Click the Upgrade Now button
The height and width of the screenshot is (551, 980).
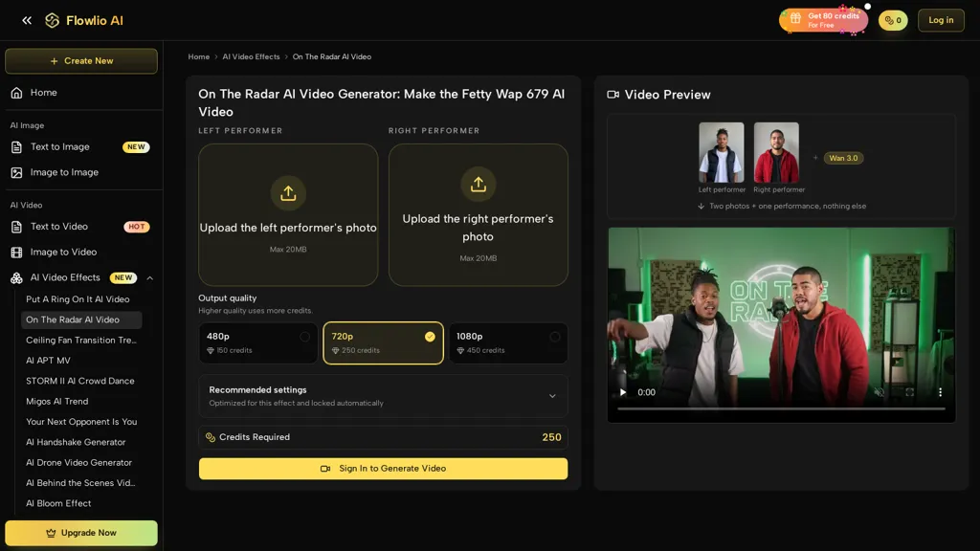81,534
